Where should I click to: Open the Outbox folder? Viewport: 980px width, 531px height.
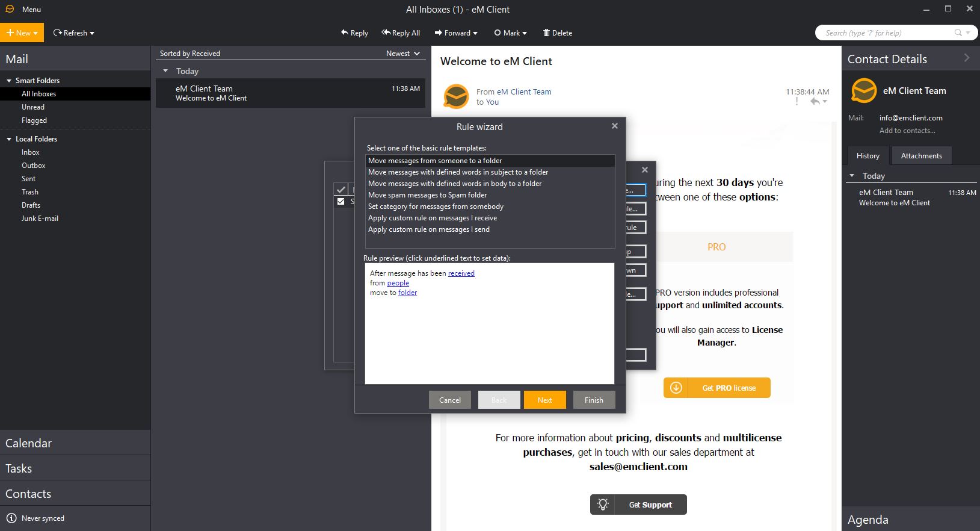(75, 166)
